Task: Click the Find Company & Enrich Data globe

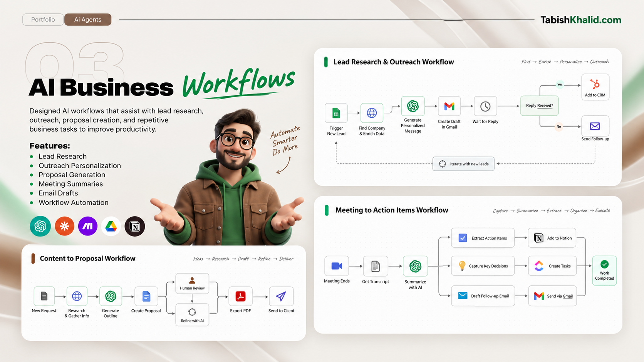Action: pos(372,113)
